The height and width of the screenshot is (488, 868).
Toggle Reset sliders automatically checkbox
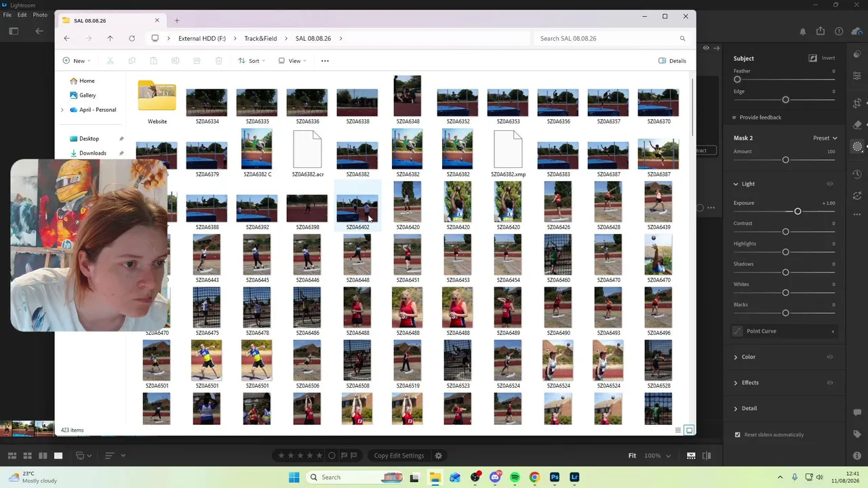point(737,434)
